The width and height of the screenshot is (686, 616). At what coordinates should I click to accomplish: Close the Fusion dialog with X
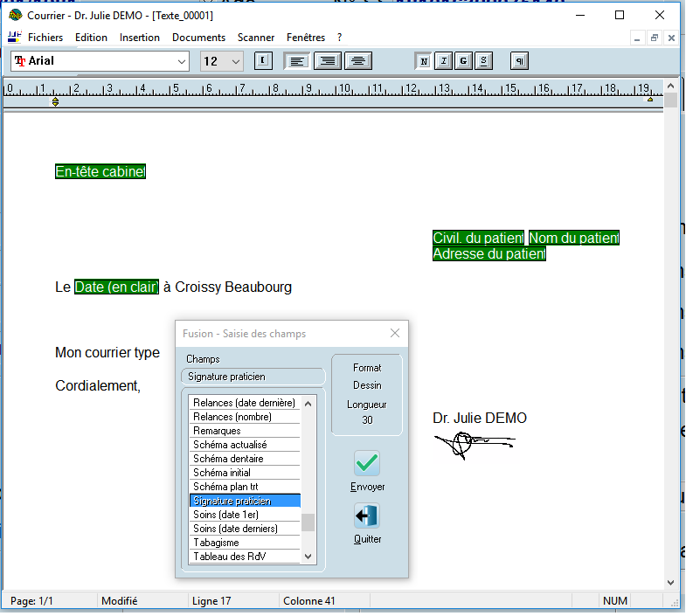click(x=395, y=333)
